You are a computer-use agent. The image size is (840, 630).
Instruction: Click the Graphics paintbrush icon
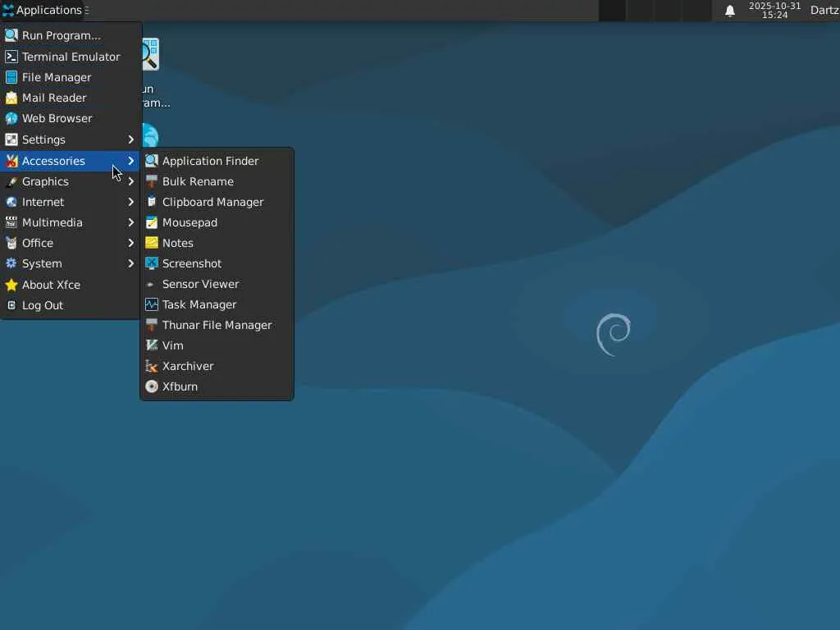click(x=11, y=181)
